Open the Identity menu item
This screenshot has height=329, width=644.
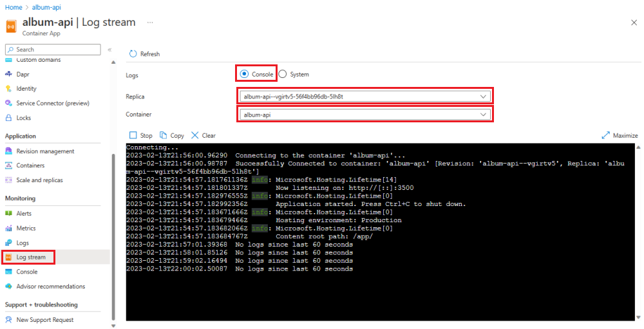[x=26, y=89]
